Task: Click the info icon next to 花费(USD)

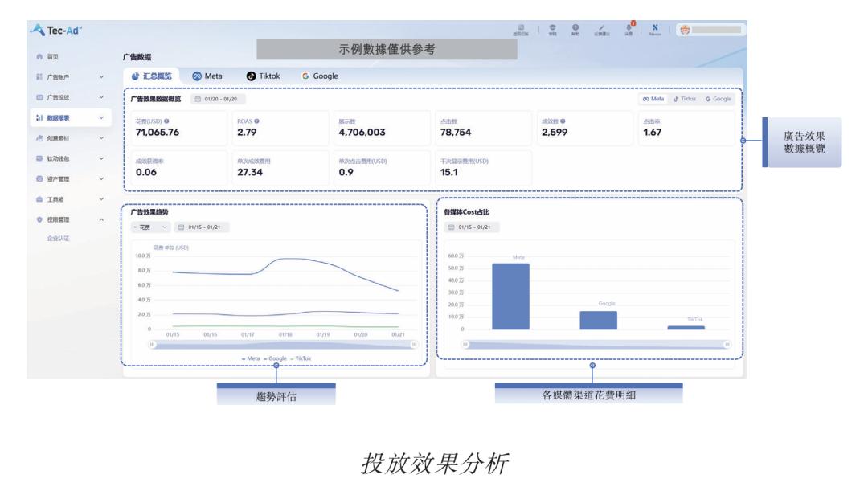Action: (166, 121)
